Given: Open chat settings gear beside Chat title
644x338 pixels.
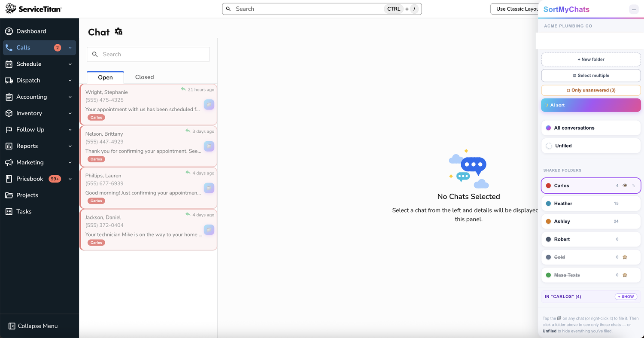Looking at the screenshot, I should (x=119, y=32).
